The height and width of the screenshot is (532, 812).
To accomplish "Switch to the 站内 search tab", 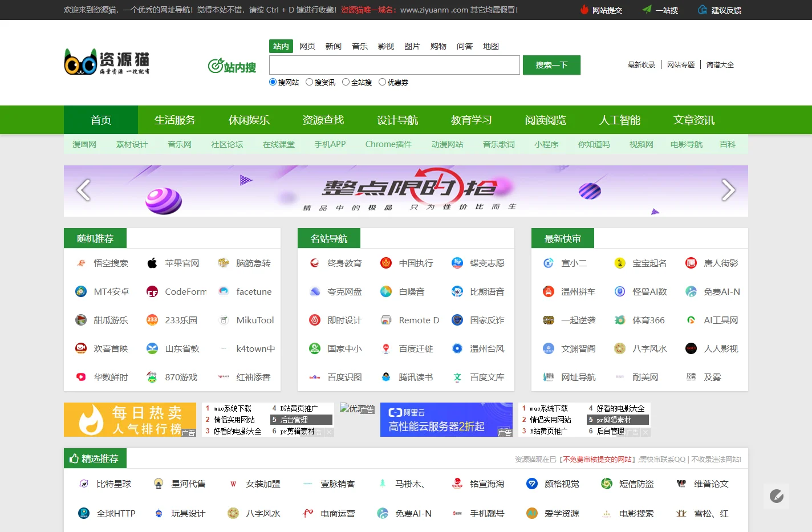I will [x=281, y=46].
